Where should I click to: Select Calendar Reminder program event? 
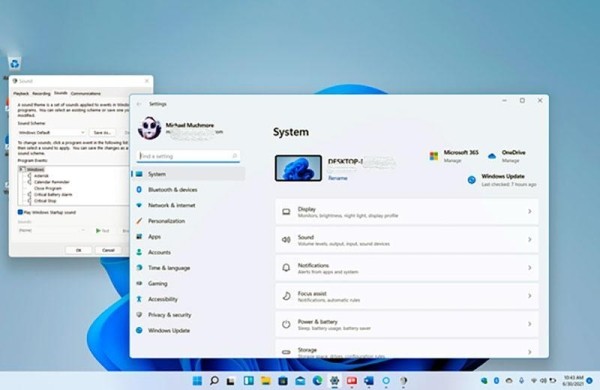(52, 182)
